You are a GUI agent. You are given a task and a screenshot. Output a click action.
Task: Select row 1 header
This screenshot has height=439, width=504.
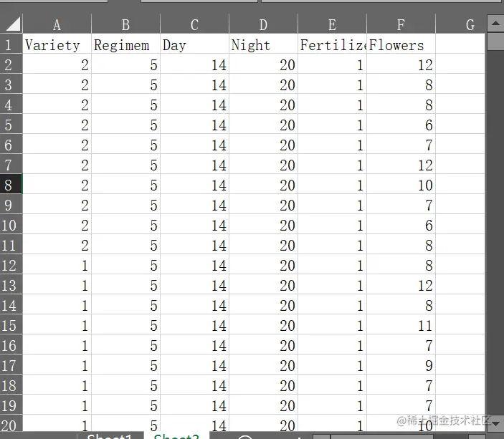click(x=11, y=44)
